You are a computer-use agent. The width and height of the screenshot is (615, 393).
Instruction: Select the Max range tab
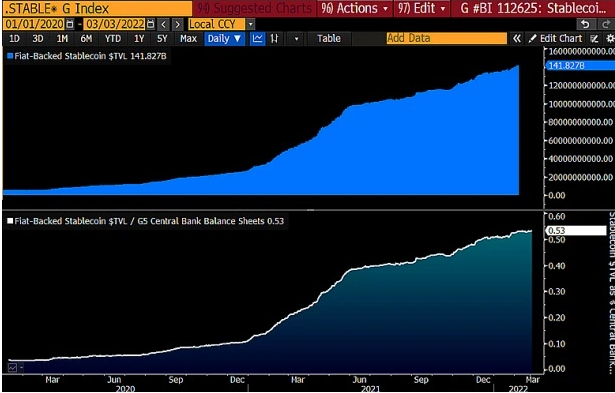tap(189, 38)
